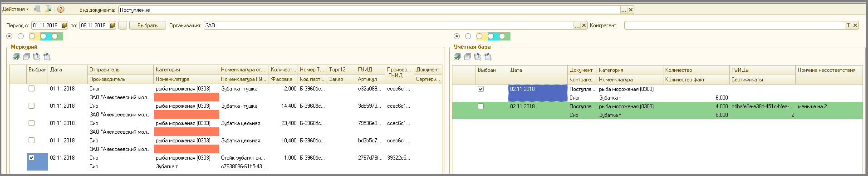
Task: Click fourth toolbar icon in Меркурий panel
Action: [x=47, y=57]
